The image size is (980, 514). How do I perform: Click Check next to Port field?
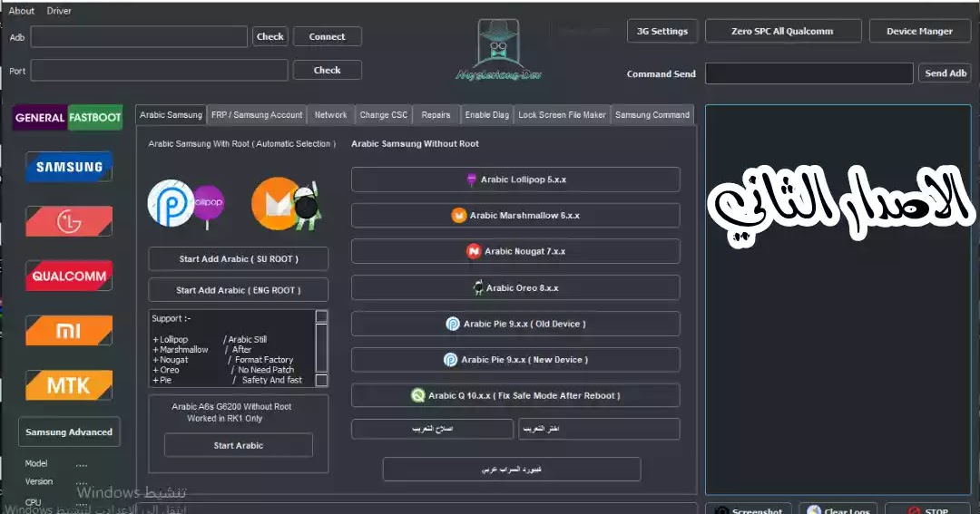click(327, 70)
